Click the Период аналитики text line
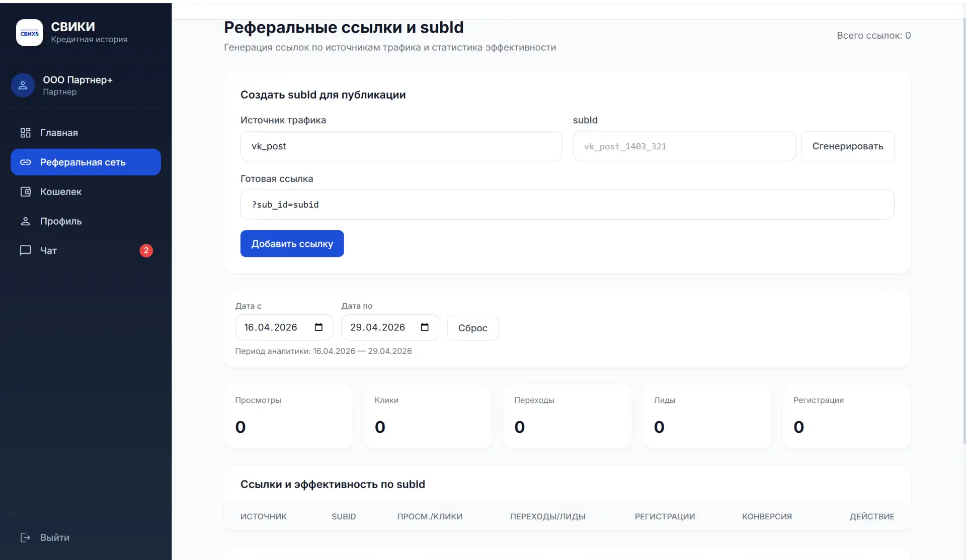Viewport: 966px width, 560px height. [323, 351]
